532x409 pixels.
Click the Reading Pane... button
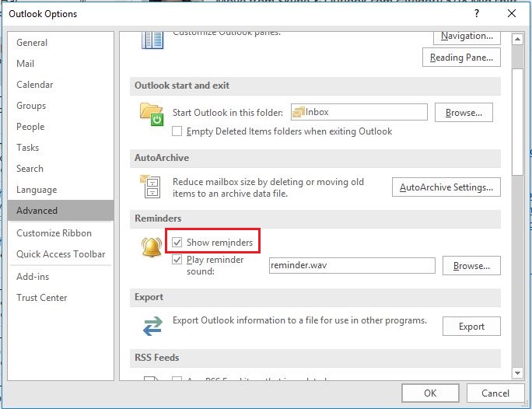461,58
